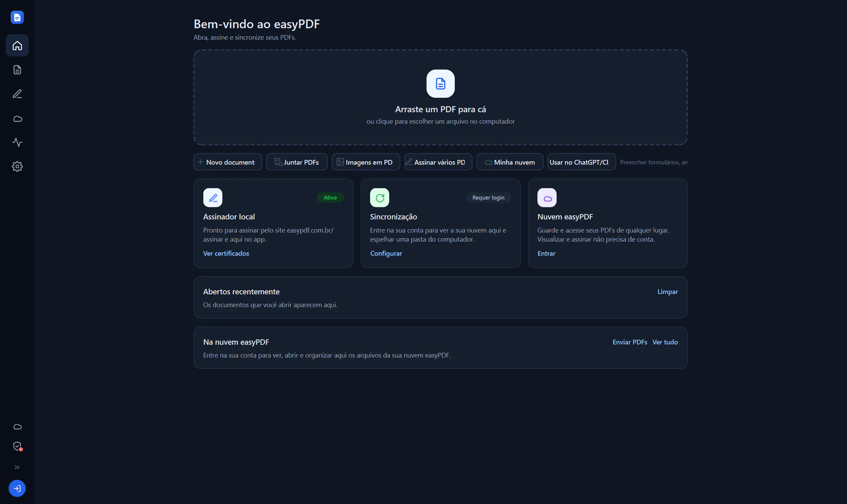This screenshot has width=847, height=504.
Task: Click Bem-vindo ao easyPDF title
Action: click(x=256, y=24)
